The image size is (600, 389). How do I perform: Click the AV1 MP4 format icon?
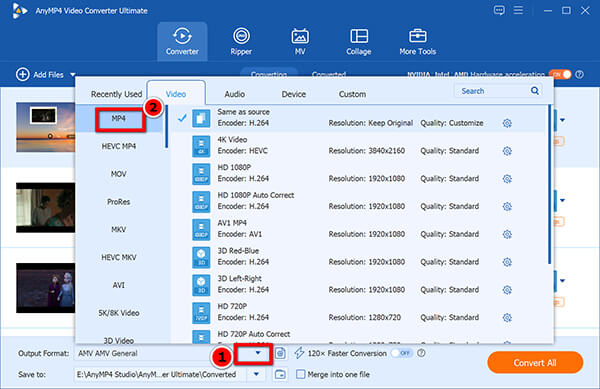pos(201,229)
